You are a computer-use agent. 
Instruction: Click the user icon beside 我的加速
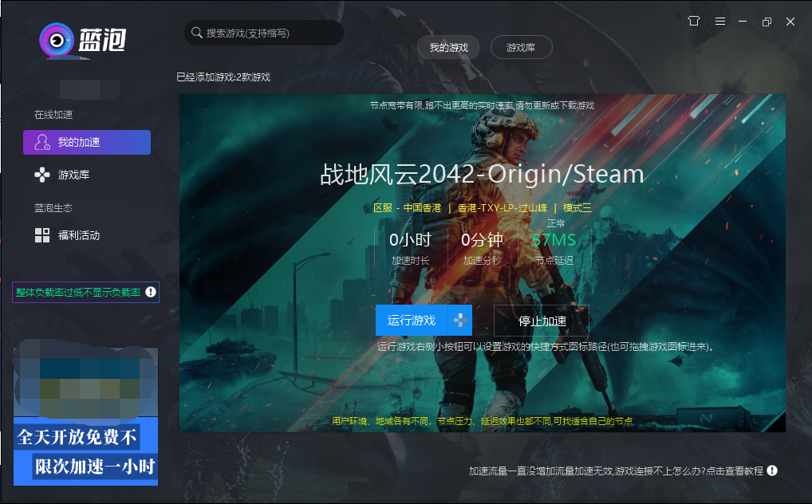pos(42,142)
